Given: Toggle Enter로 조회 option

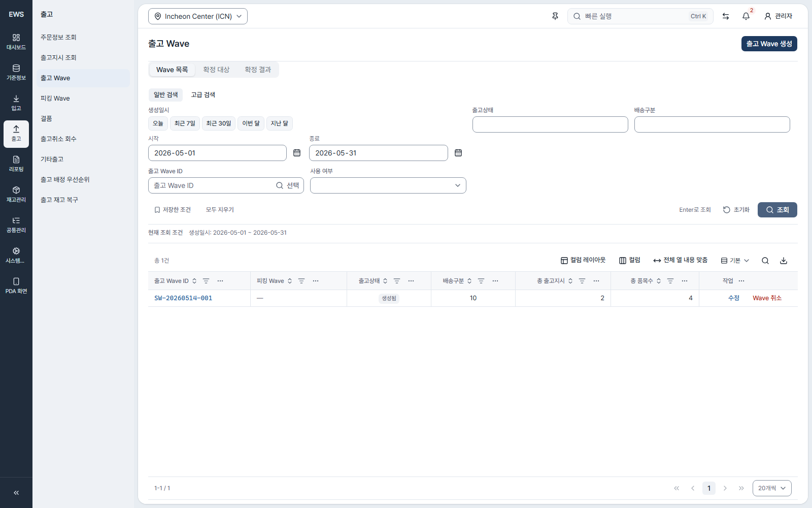Looking at the screenshot, I should (695, 210).
